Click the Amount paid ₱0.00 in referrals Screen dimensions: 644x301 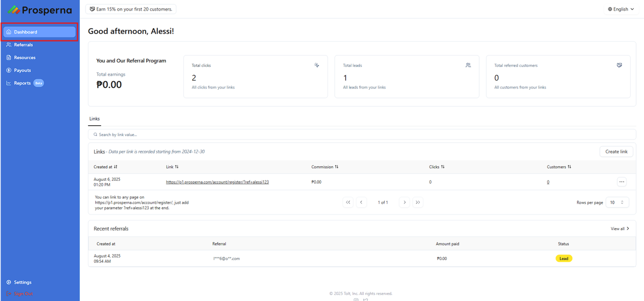pos(442,259)
